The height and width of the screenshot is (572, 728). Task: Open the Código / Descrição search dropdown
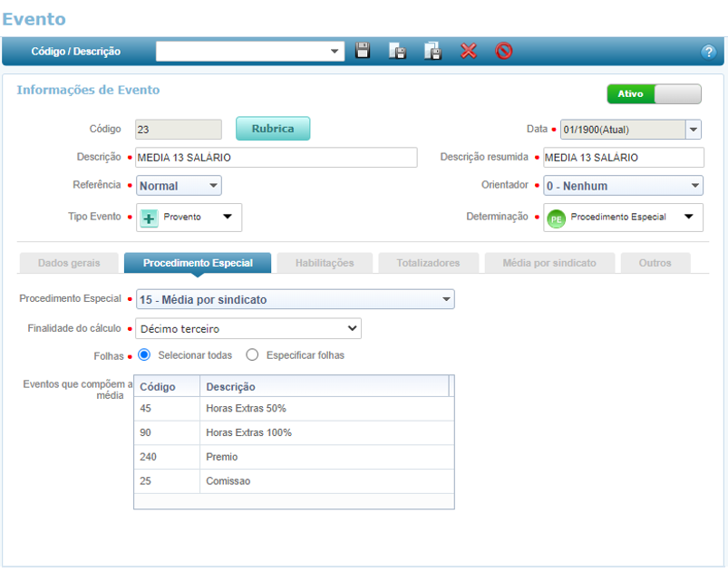tap(250, 52)
